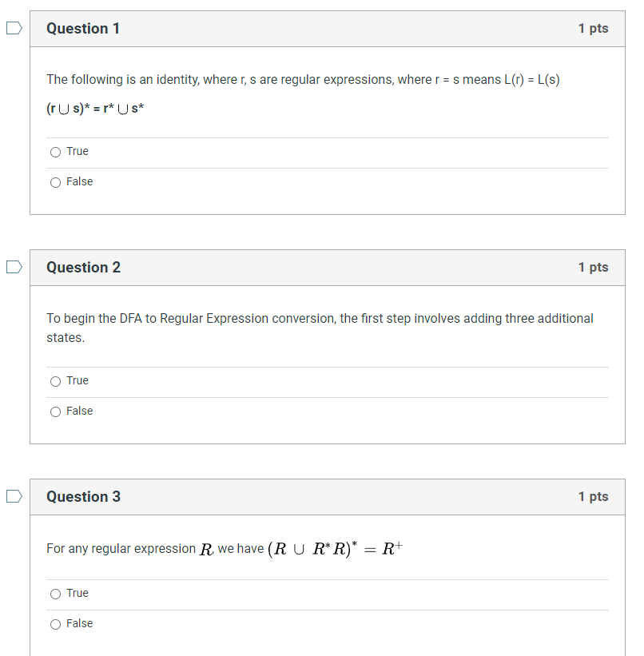Select True for Question 1
Image resolution: width=644 pixels, height=656 pixels.
[x=55, y=151]
